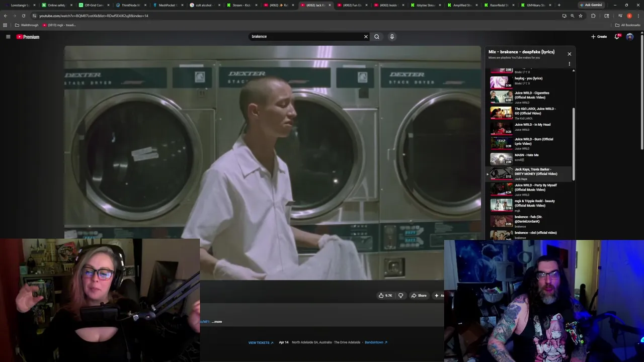Switch to the Online safety tab

point(56,5)
